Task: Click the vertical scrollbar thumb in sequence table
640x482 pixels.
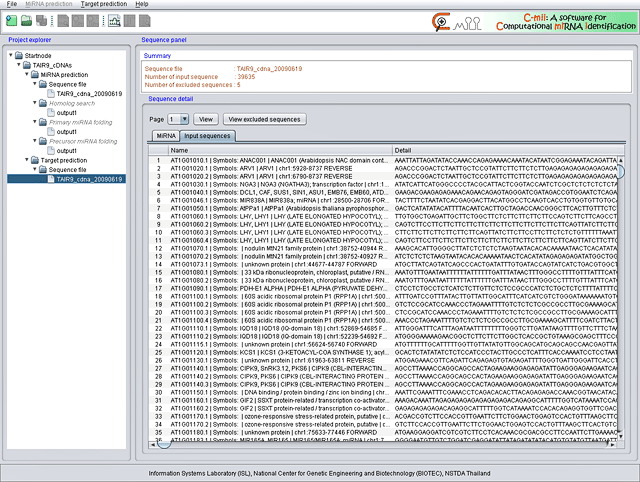Action: tap(621, 171)
